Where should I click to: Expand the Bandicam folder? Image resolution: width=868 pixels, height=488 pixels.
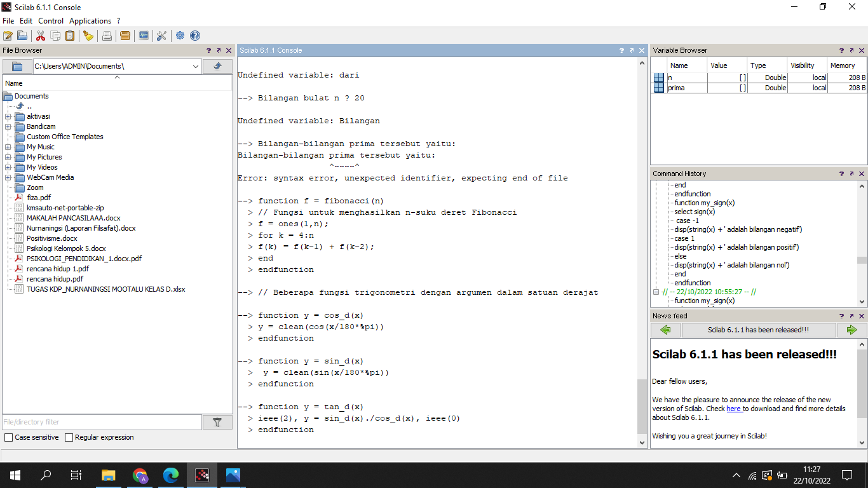8,126
